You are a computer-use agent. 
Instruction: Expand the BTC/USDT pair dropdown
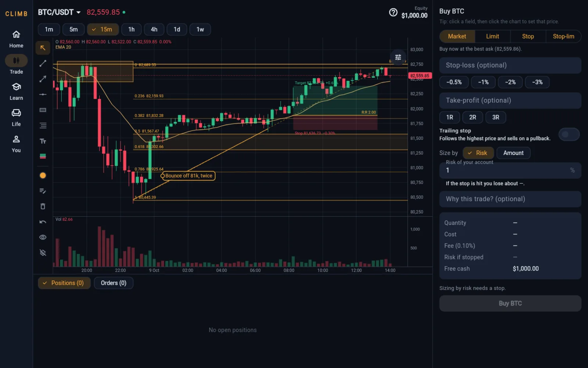pos(59,12)
